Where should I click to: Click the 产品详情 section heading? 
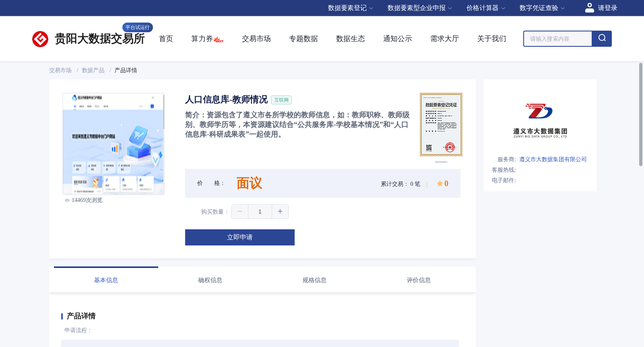[81, 316]
